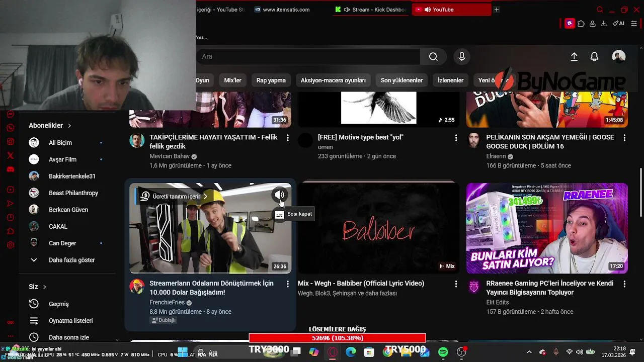Screen dimensions: 644x362
Task: Open sidebar settings gear icon
Action: click(x=11, y=245)
